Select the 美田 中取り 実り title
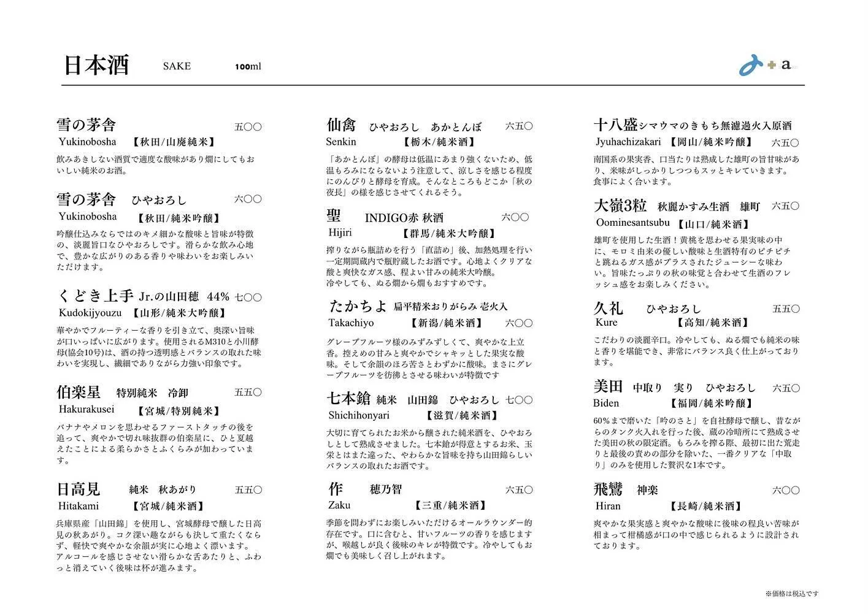Screen dimensions: 868x614 point(675,388)
